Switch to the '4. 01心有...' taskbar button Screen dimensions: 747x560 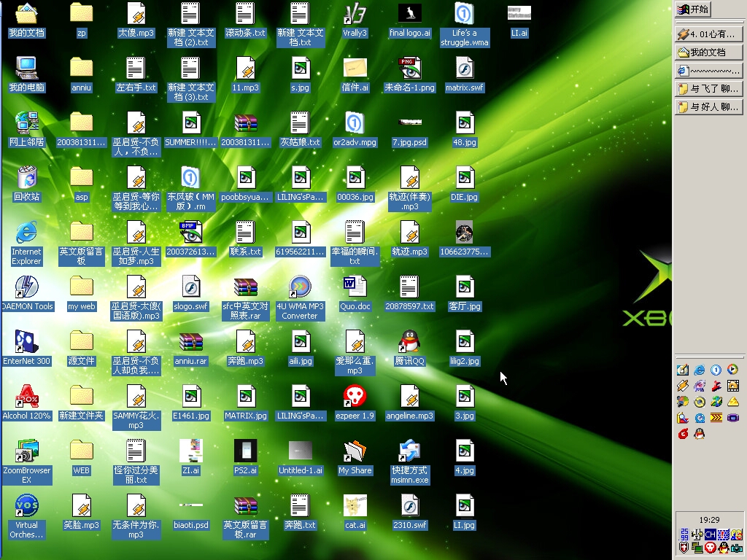coord(708,34)
